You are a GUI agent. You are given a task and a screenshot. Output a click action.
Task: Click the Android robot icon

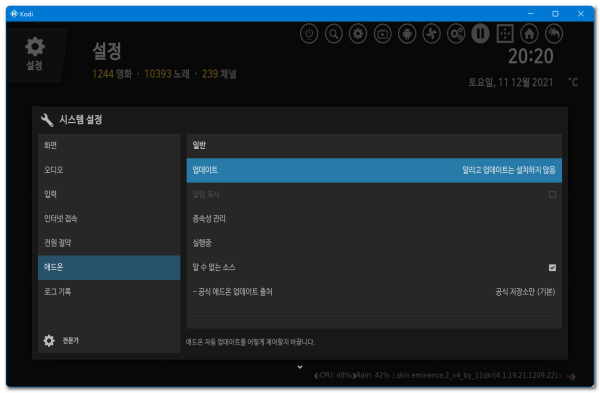407,34
